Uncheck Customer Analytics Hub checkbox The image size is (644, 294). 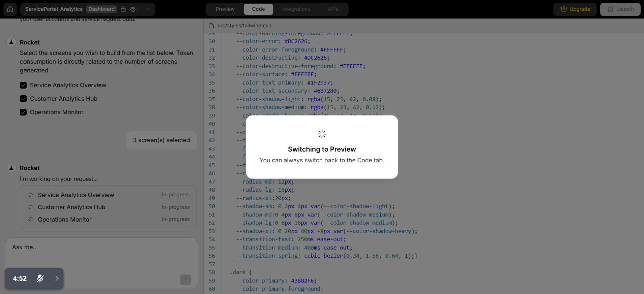23,99
